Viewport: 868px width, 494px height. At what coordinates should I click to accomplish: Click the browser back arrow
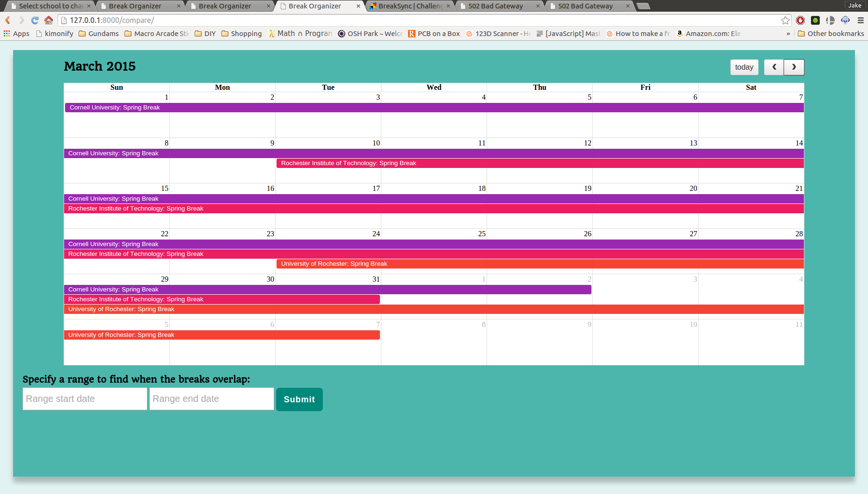pos(8,20)
